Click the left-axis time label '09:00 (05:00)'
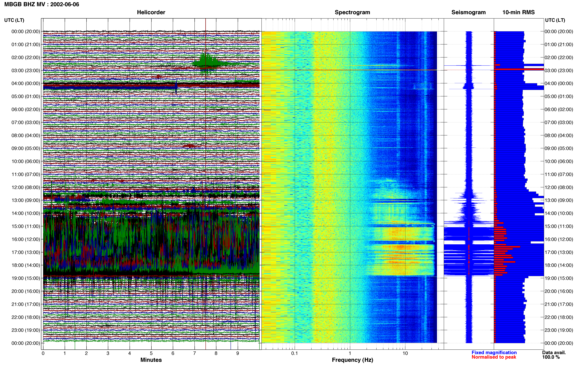Screen dimensions: 588x368 (26, 148)
